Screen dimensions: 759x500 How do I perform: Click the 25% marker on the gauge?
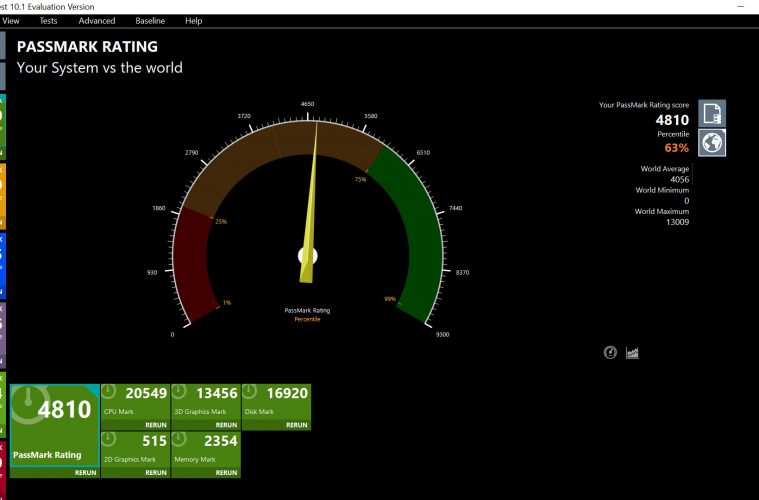(x=221, y=221)
